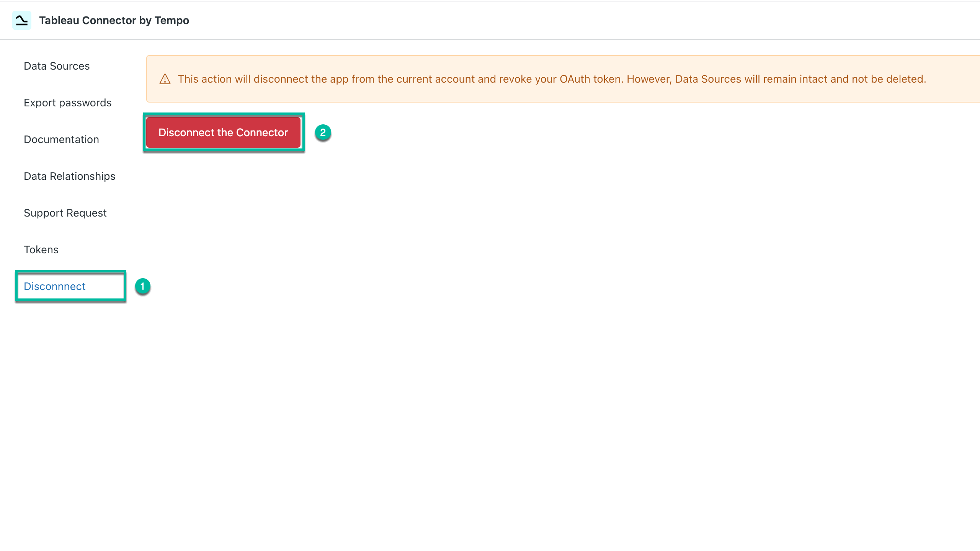Select Data Relationships from the sidebar

point(69,176)
